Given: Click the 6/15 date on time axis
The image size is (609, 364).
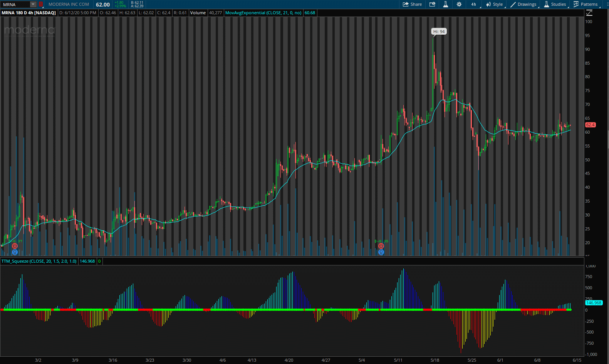Looking at the screenshot, I should [x=577, y=360].
